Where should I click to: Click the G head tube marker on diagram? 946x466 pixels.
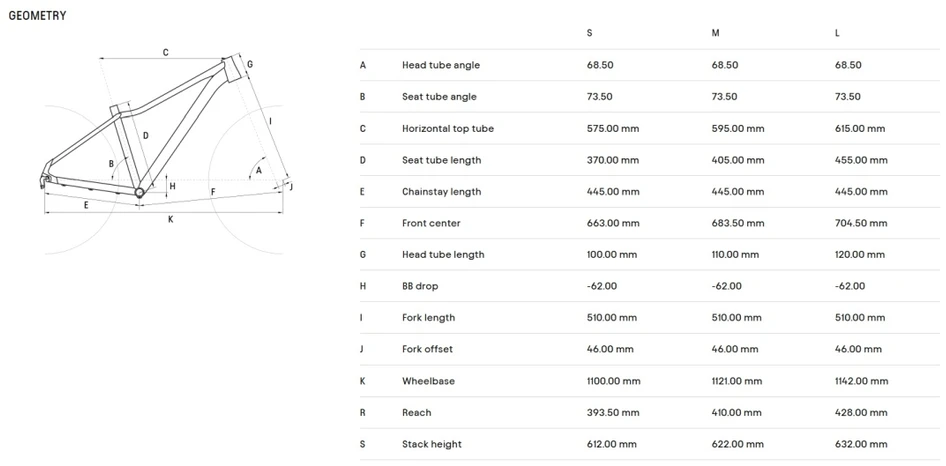point(250,64)
